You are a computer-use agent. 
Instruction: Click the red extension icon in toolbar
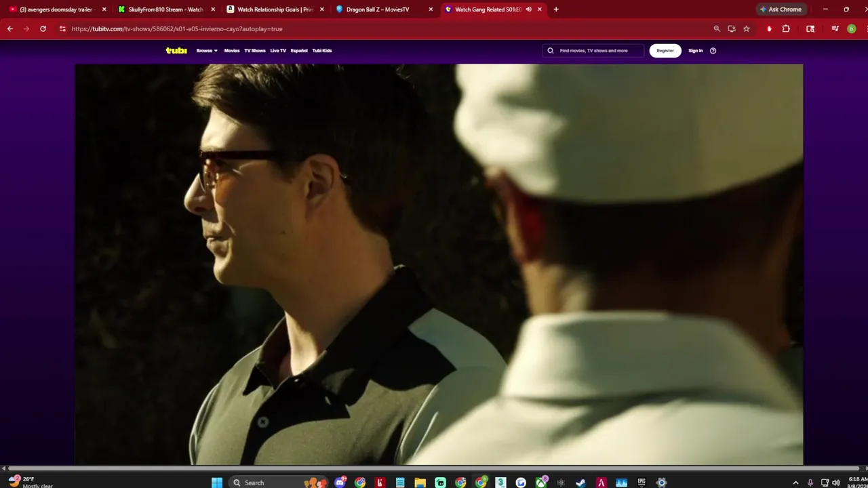(769, 29)
